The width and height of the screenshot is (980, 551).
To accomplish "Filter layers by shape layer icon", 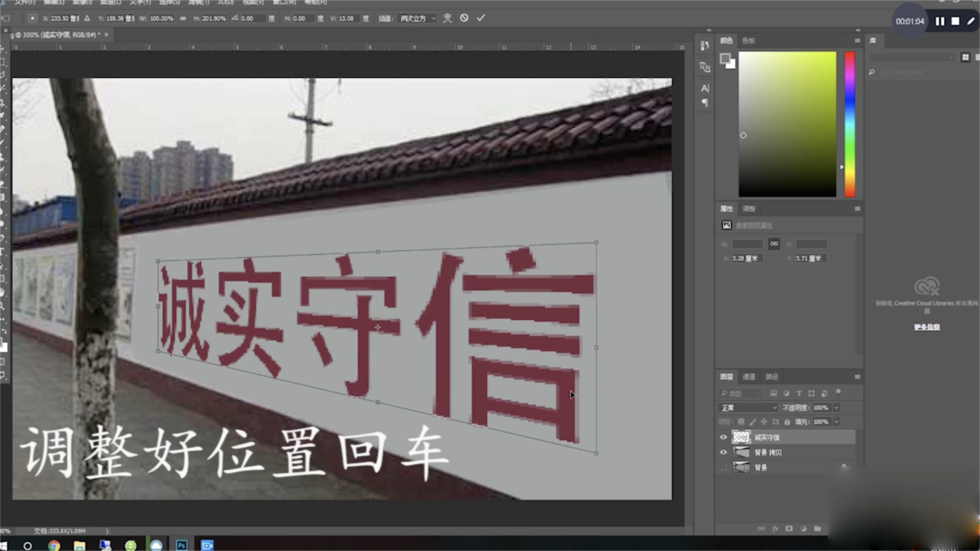I will point(812,393).
